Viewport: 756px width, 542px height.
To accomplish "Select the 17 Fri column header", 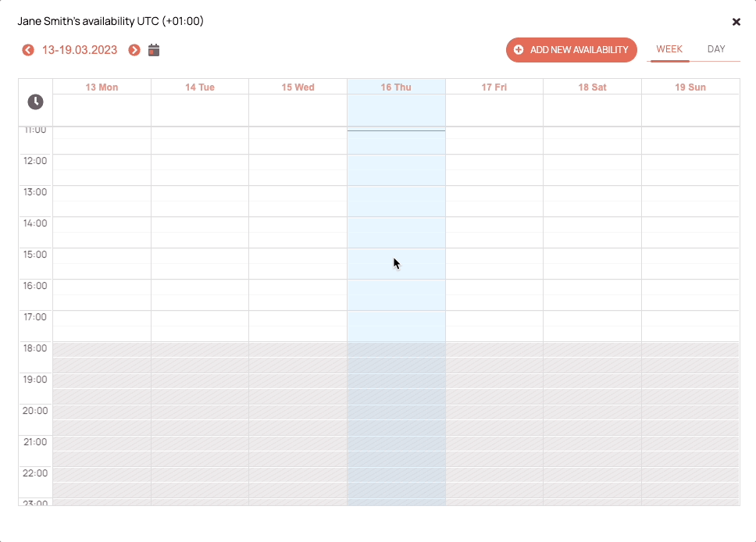I will pyautogui.click(x=494, y=87).
